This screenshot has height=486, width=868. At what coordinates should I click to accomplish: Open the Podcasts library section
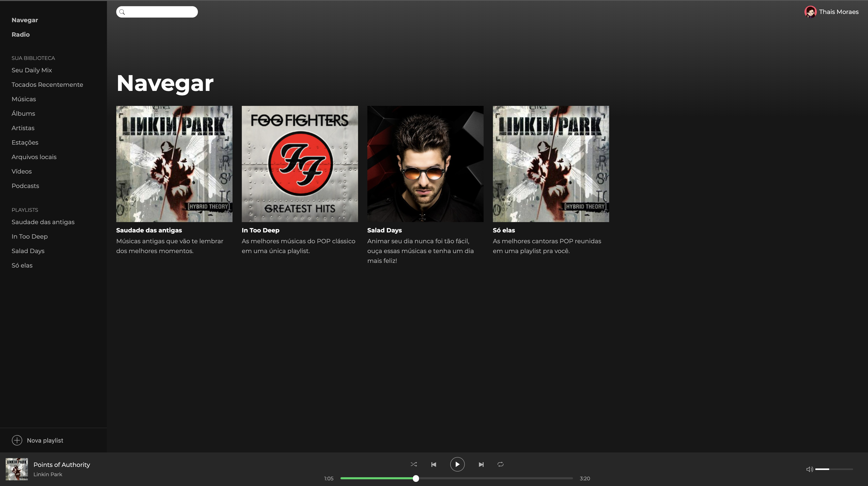25,186
